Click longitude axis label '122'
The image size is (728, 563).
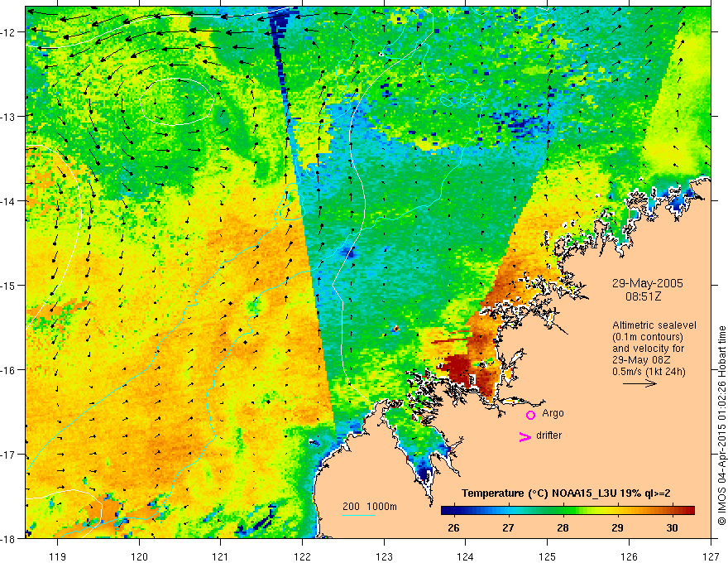click(302, 556)
